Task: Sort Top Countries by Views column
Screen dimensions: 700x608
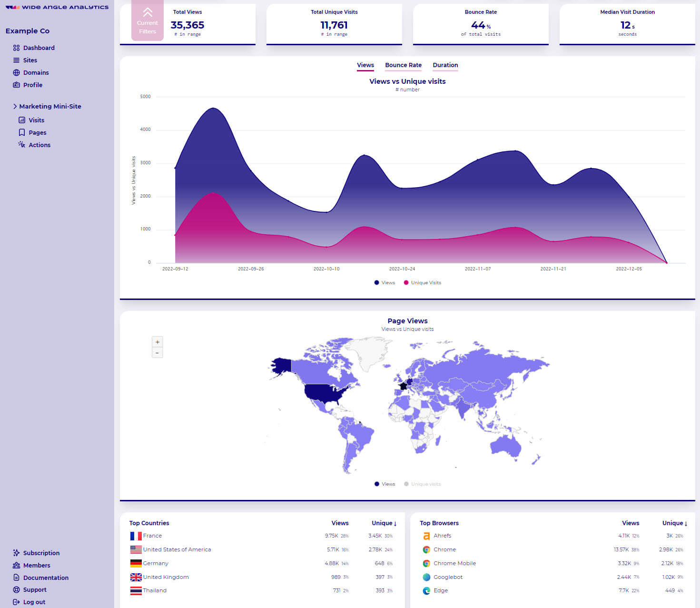Action: click(340, 523)
